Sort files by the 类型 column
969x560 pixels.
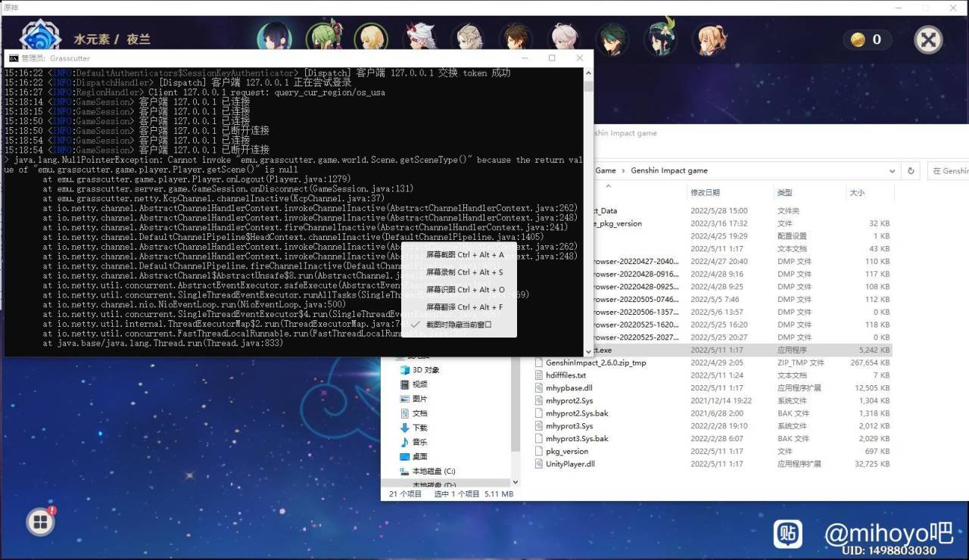[784, 193]
